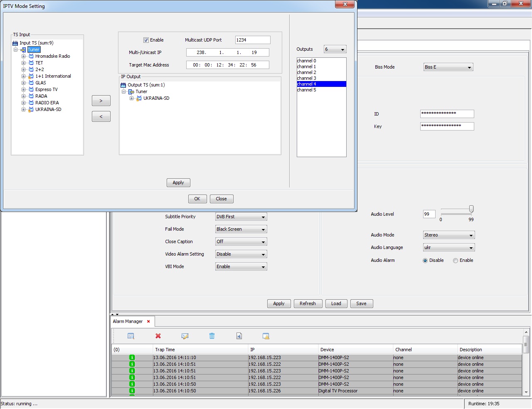The image size is (532, 409).
Task: Click the red X delete alarm icon
Action: click(x=158, y=336)
